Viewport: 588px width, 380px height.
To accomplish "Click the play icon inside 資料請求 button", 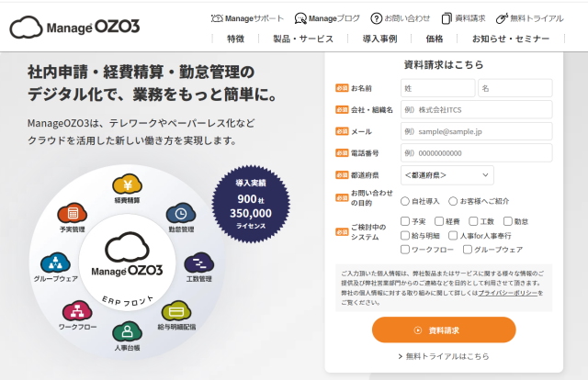I will tap(417, 330).
